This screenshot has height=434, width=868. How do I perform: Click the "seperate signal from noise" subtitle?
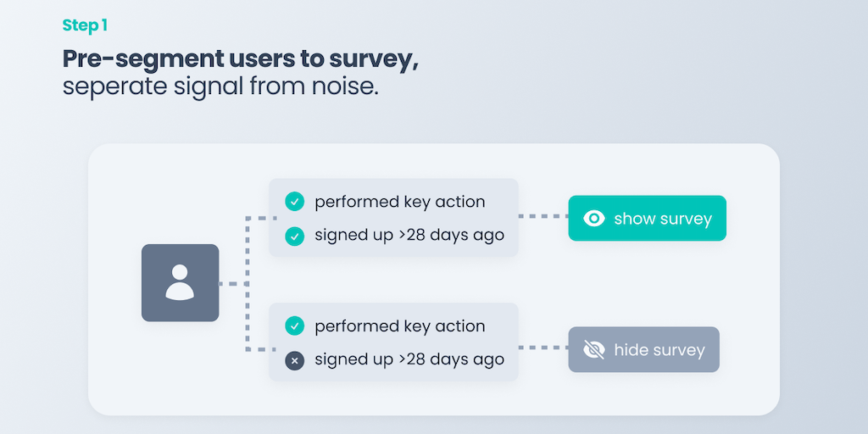tap(220, 86)
